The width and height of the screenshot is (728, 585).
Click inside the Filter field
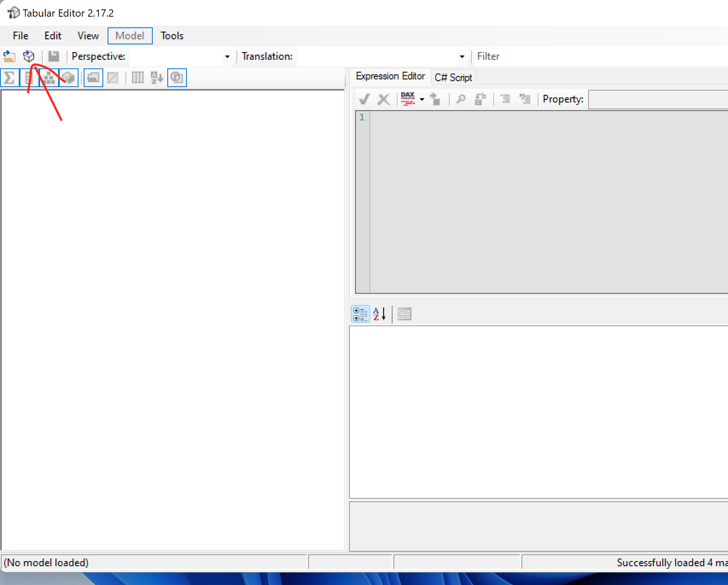click(555, 56)
